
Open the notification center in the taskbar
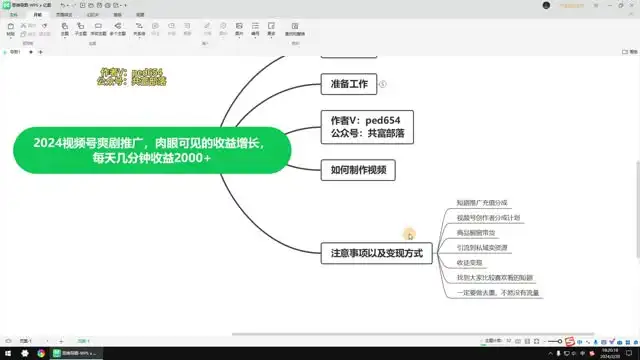pyautogui.click(x=629, y=353)
